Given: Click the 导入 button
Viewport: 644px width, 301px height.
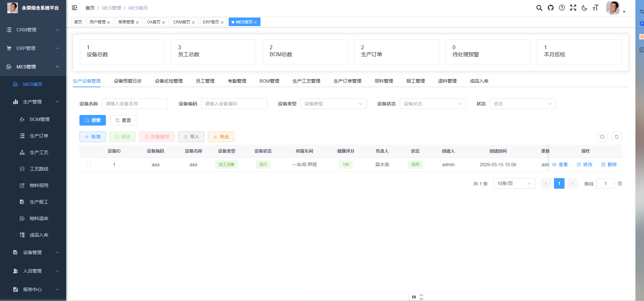Looking at the screenshot, I should pyautogui.click(x=191, y=137).
